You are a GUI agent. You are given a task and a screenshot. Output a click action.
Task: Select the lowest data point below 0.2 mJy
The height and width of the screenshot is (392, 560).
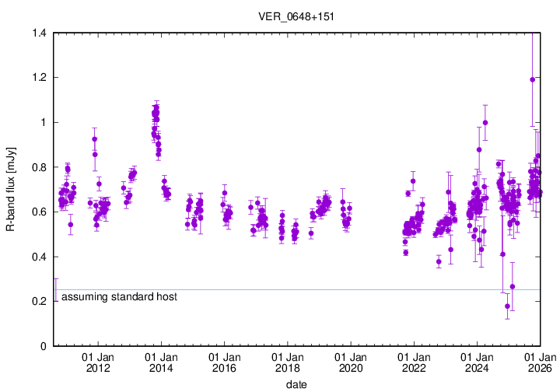coord(507,306)
